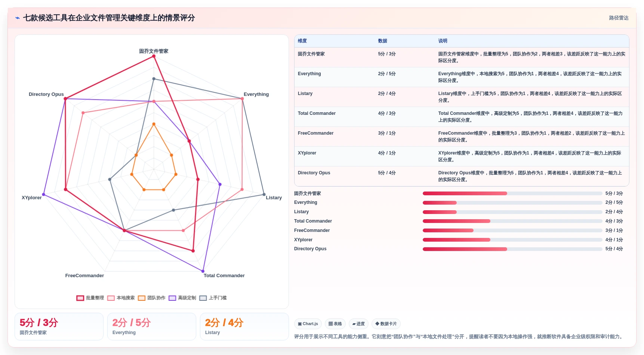Select the XYplorer progress bar
This screenshot has width=644, height=355.
(x=512, y=240)
